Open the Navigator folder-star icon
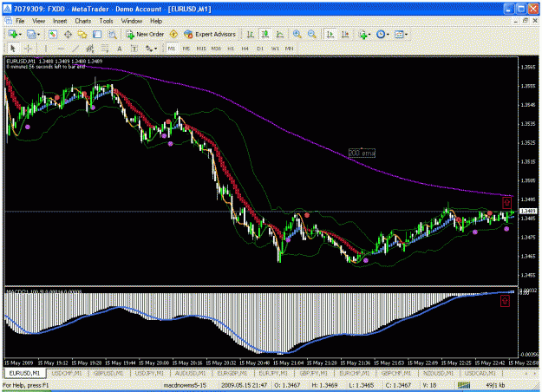This screenshot has height=392, width=542. click(82, 34)
